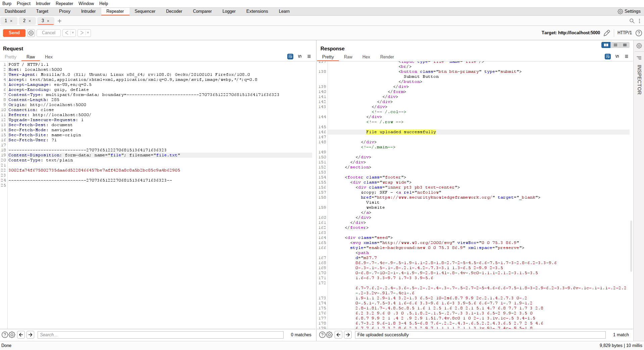Open help icon next to HTTP/1
Viewport: 644px width, 350px height.
tap(639, 33)
